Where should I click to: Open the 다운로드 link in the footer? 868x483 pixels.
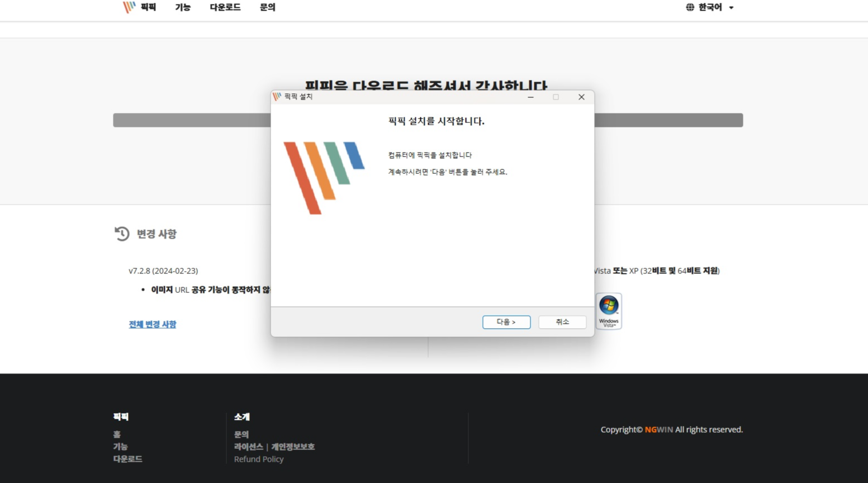[127, 459]
